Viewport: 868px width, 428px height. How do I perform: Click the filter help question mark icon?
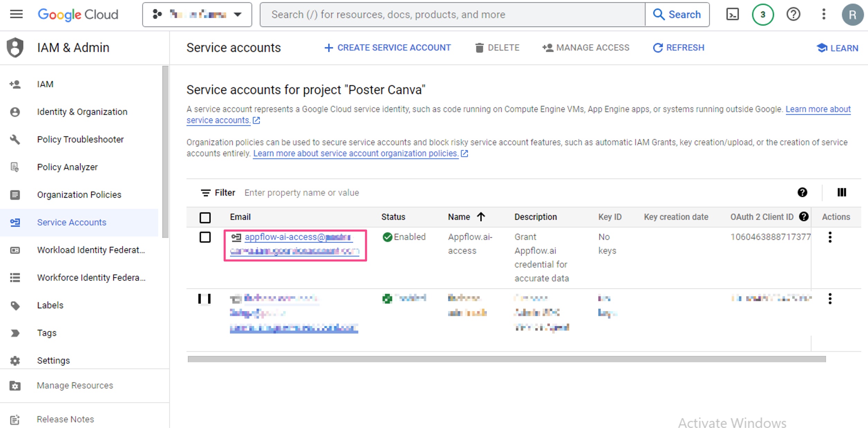coord(803,193)
